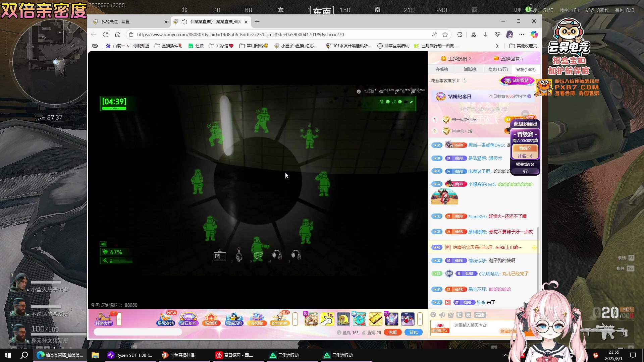This screenshot has width=644, height=362.
Task: Switch to the 在线榜 tab
Action: [x=442, y=69]
